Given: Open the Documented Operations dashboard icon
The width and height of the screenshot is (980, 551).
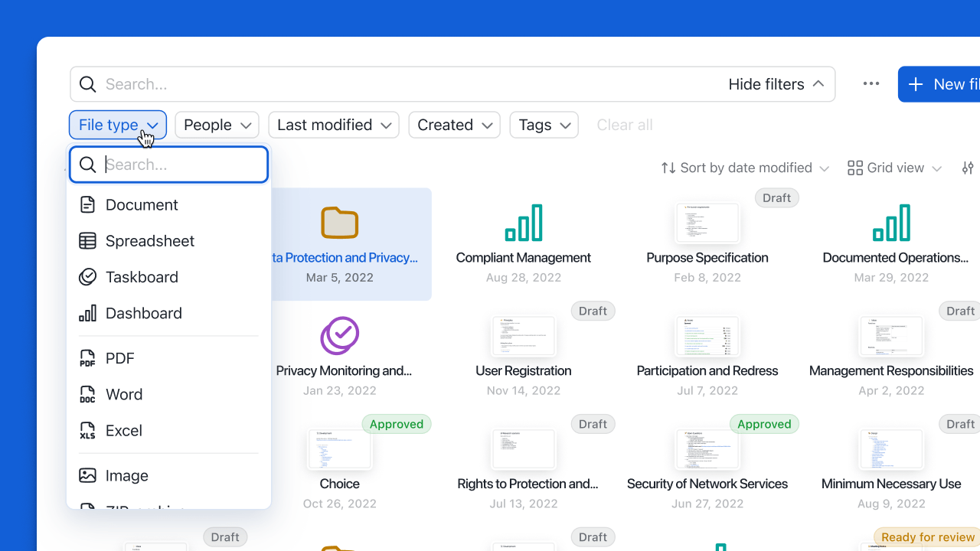Looking at the screenshot, I should pyautogui.click(x=890, y=223).
